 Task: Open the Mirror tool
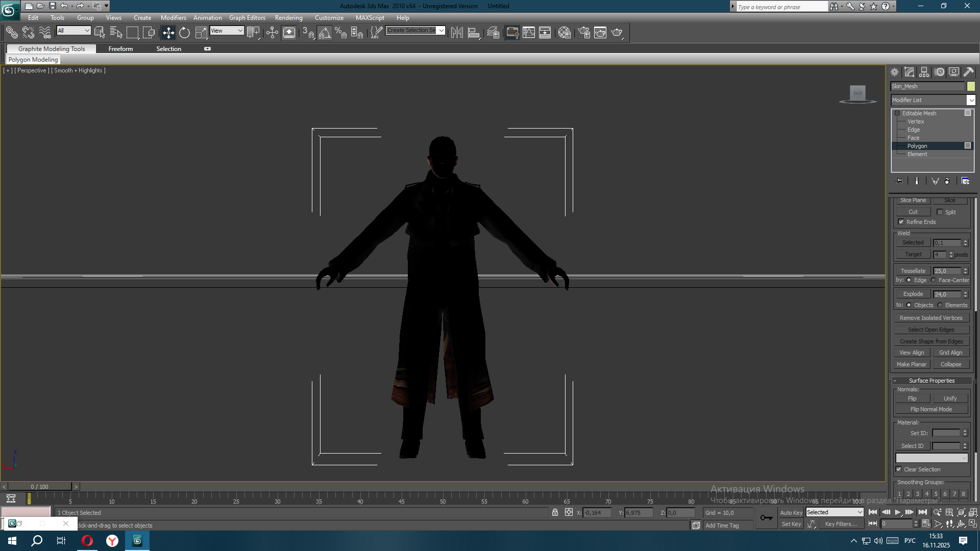tap(457, 33)
